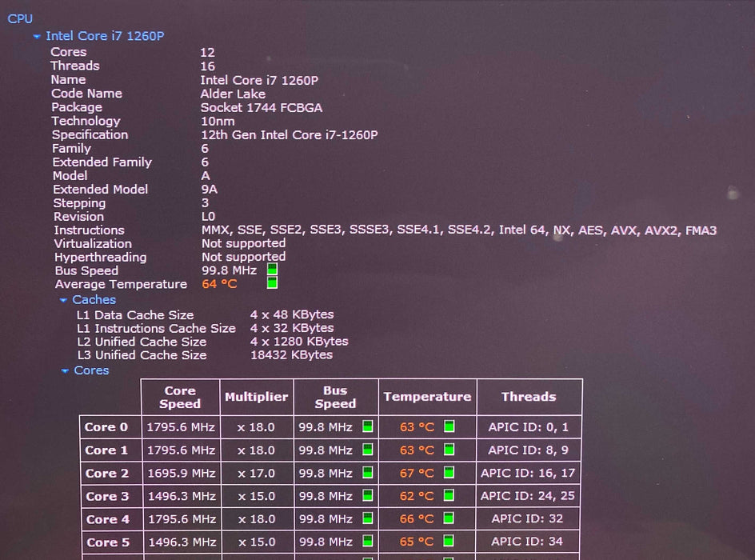Screen dimensions: 755x560
Task: Click Core 1 temperature graph icon
Action: pyautogui.click(x=449, y=450)
